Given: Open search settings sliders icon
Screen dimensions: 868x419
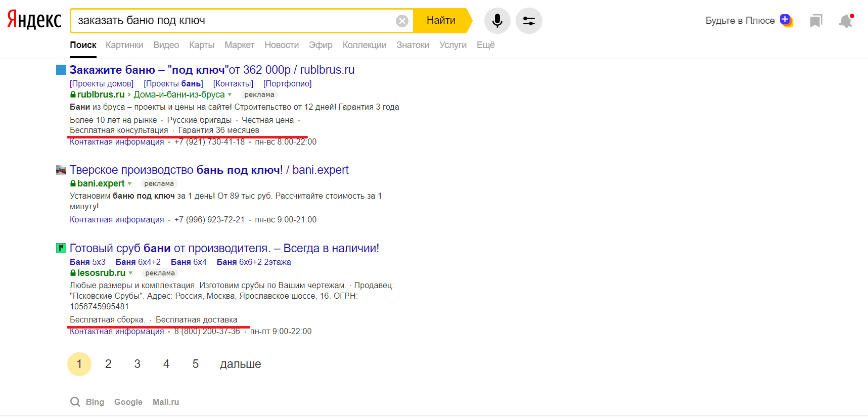Looking at the screenshot, I should [529, 21].
